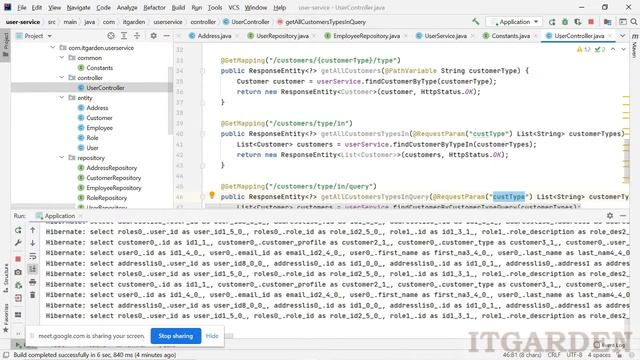The image size is (640, 360).
Task: Open the Refactor menu
Action: pos(154,7)
